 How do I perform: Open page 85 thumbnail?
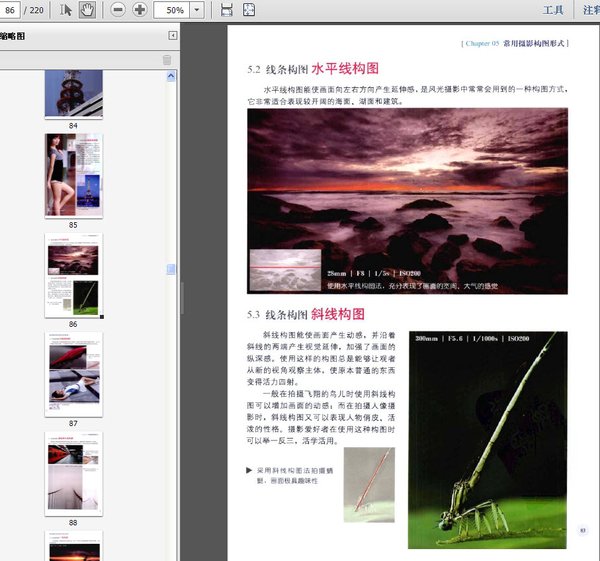(x=73, y=176)
